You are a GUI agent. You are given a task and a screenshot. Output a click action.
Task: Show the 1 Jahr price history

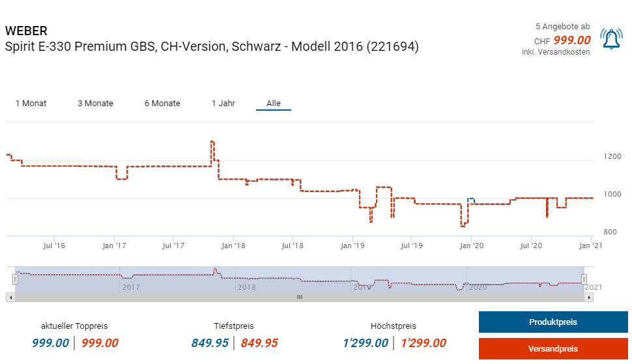(223, 104)
